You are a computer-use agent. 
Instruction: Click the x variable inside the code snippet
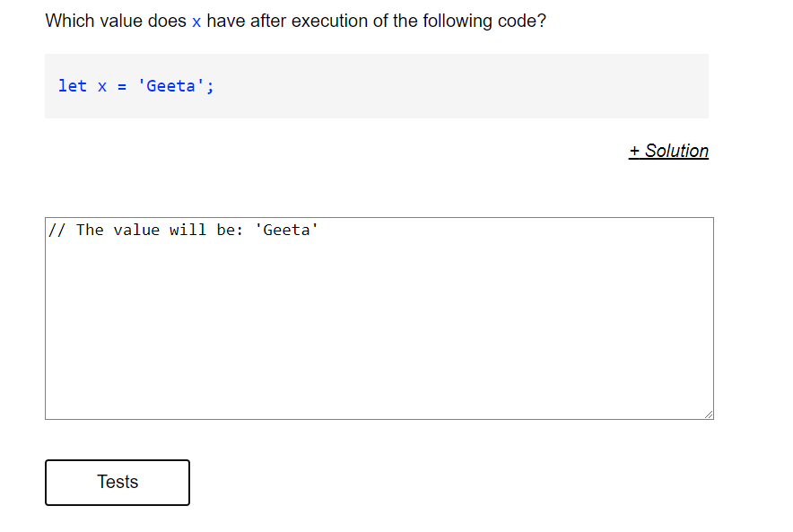tap(101, 85)
